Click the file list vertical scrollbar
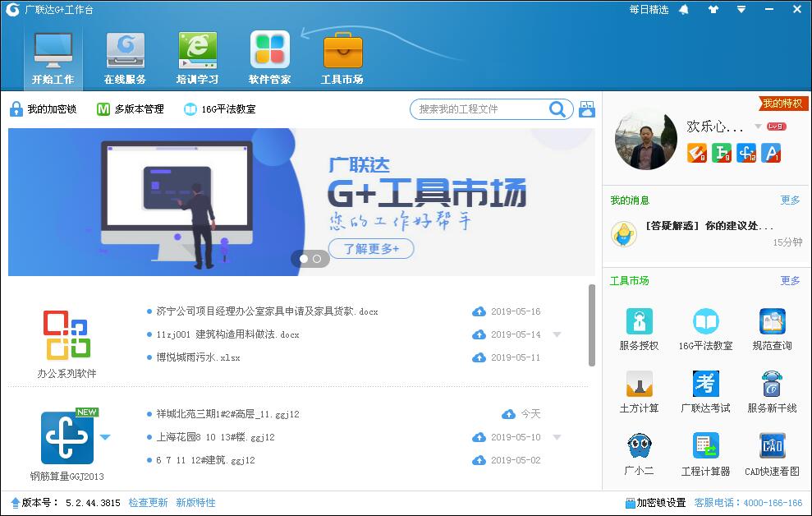This screenshot has height=516, width=812. [x=592, y=325]
